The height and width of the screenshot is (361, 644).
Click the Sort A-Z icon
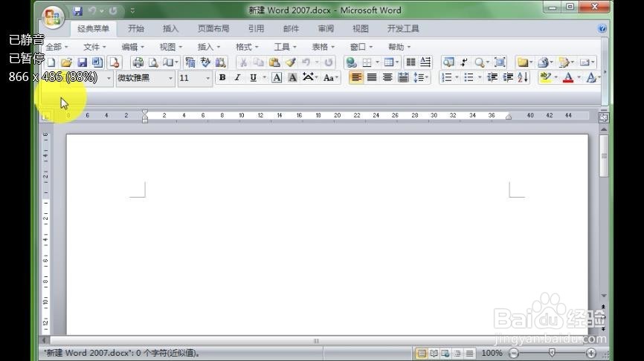pyautogui.click(x=523, y=77)
